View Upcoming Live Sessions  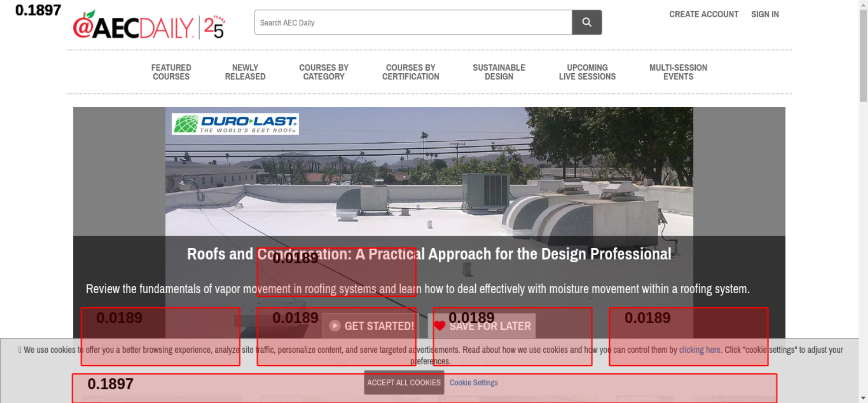tap(587, 72)
